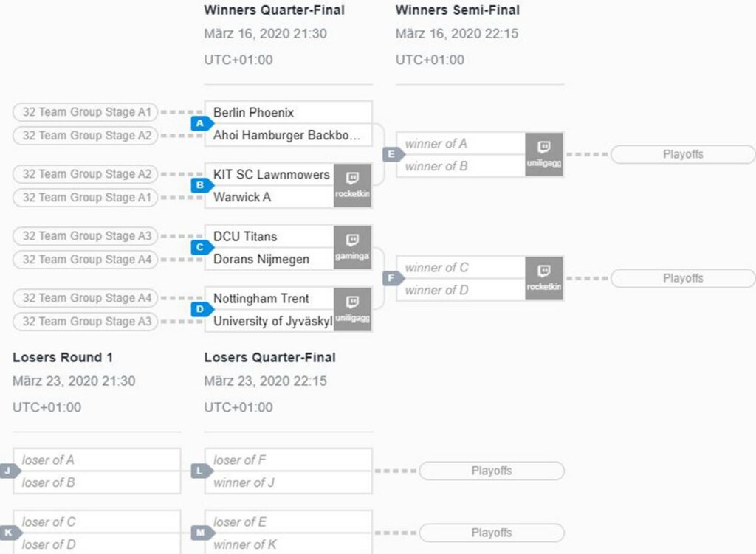Open rocketkin Twitch stream on match F
The width and height of the screenshot is (756, 554).
coord(544,278)
